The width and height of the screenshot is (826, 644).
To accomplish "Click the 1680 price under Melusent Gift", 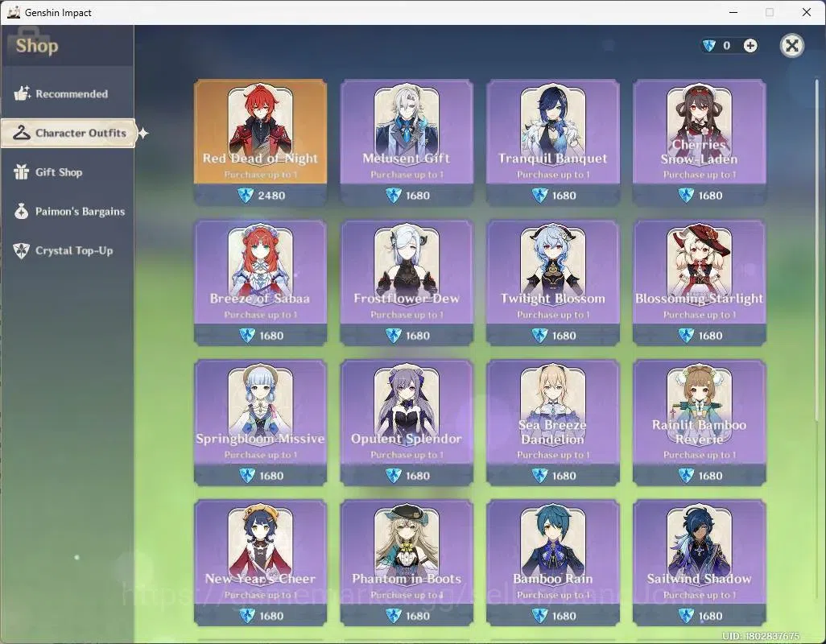I will [x=418, y=196].
